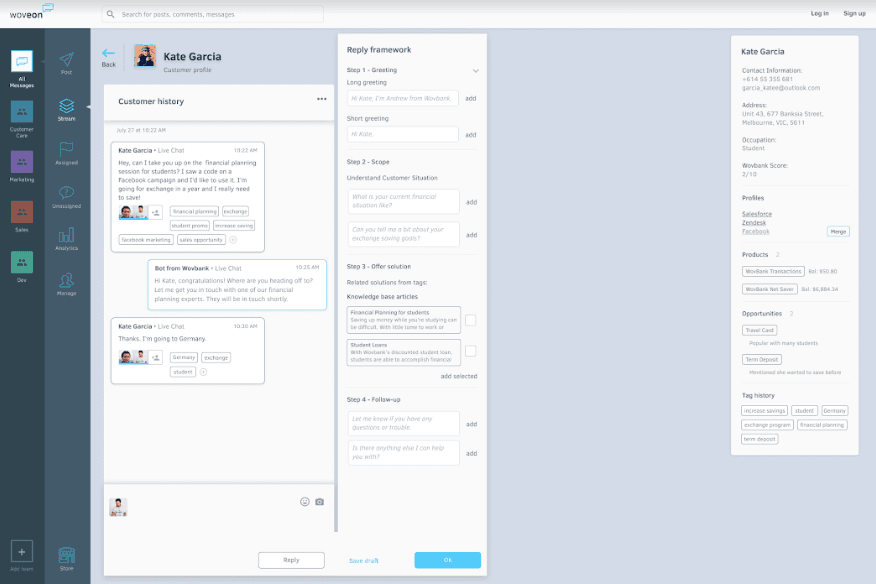876x584 pixels.
Task: Open Customer history three-dot menu
Action: (321, 99)
